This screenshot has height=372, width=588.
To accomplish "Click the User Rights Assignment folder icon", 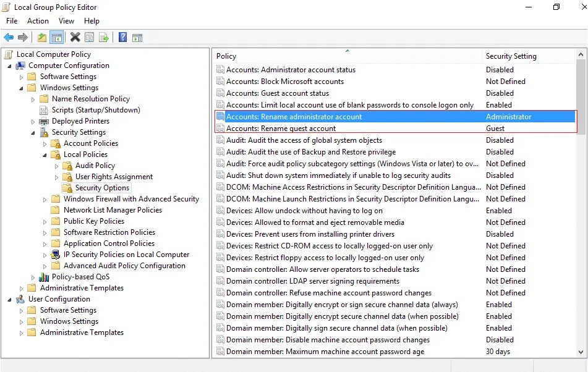I will [67, 177].
